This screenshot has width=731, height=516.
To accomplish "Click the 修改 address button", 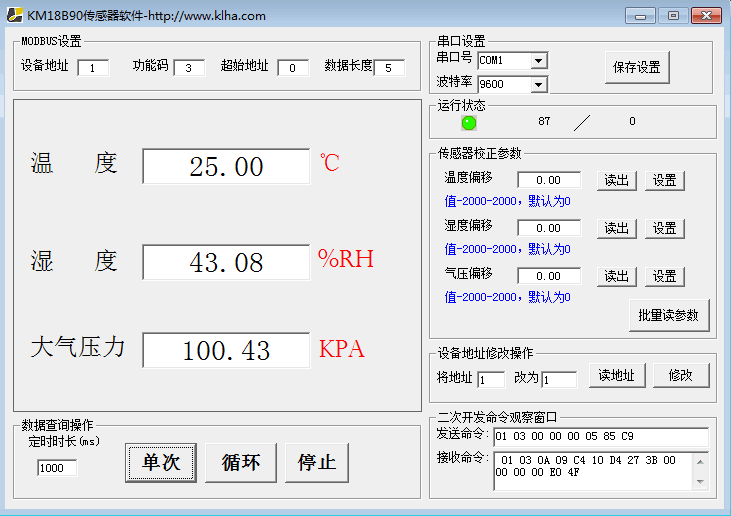I will point(681,375).
